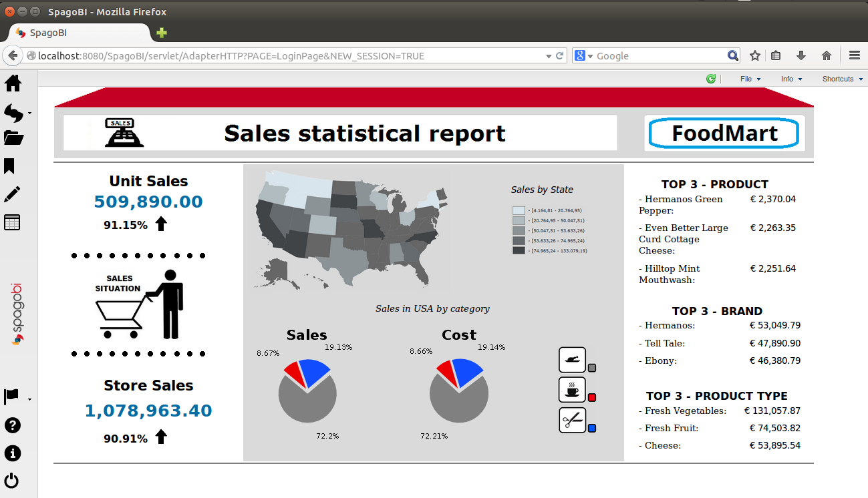Click the vertical spagobi sidebar logo
Image resolution: width=868 pixels, height=498 pixels.
click(x=17, y=314)
